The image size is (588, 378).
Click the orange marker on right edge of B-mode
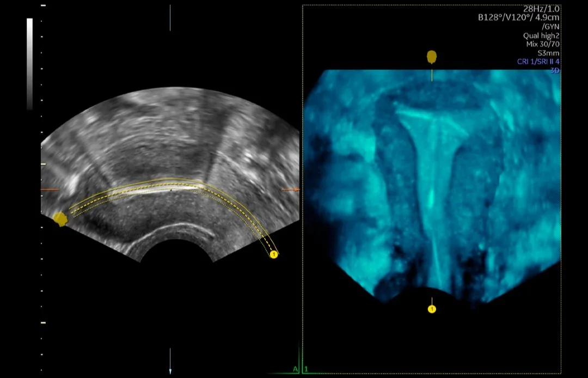(x=290, y=190)
